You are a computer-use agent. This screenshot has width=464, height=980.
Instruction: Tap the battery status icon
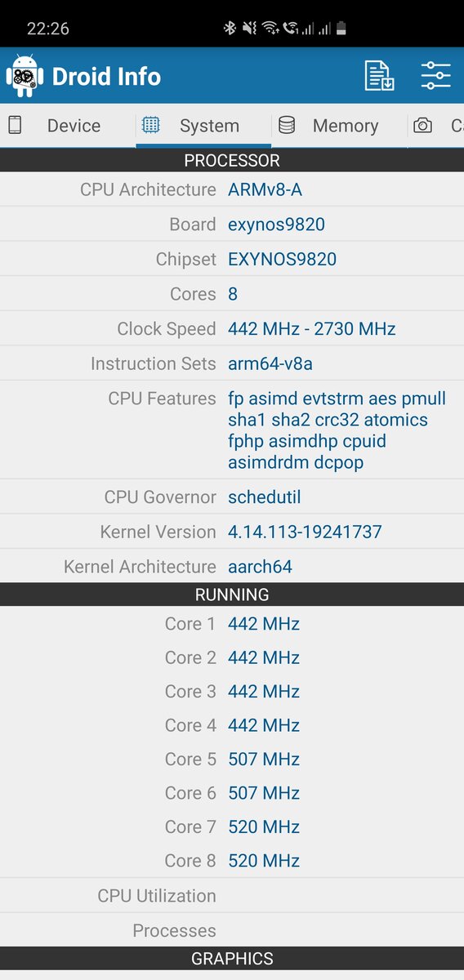tap(341, 29)
